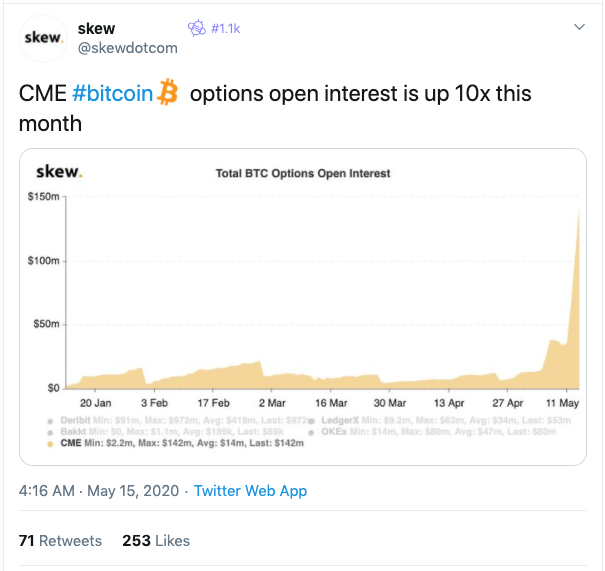View the 253 Likes list
This screenshot has height=571, width=605.
click(156, 541)
